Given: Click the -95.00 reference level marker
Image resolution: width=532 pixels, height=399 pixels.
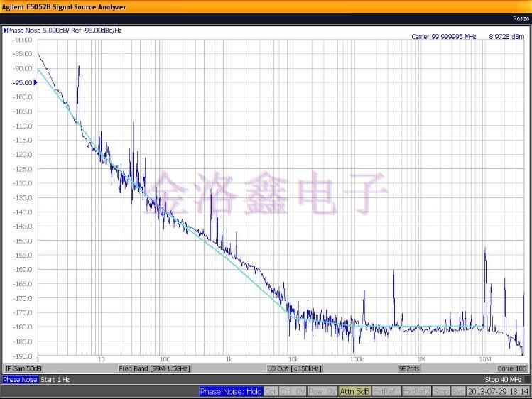Looking at the screenshot, I should pos(23,82).
